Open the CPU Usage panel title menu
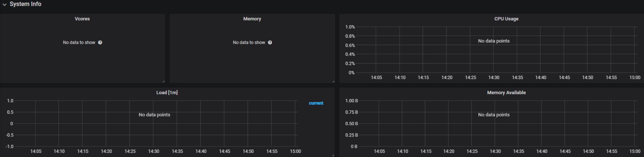644x157 pixels. click(506, 19)
